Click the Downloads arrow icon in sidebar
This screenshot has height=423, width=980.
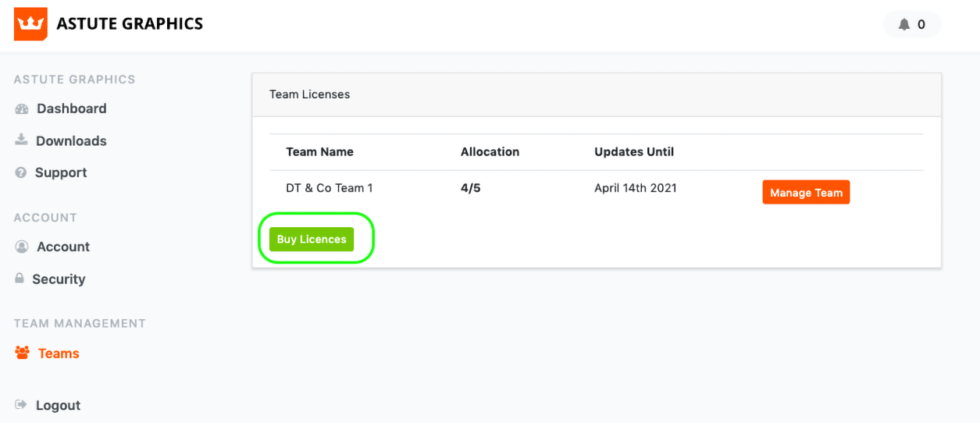pyautogui.click(x=21, y=140)
